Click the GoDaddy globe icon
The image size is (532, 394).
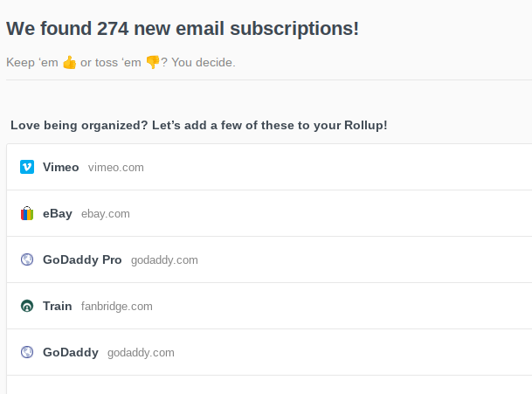click(27, 352)
